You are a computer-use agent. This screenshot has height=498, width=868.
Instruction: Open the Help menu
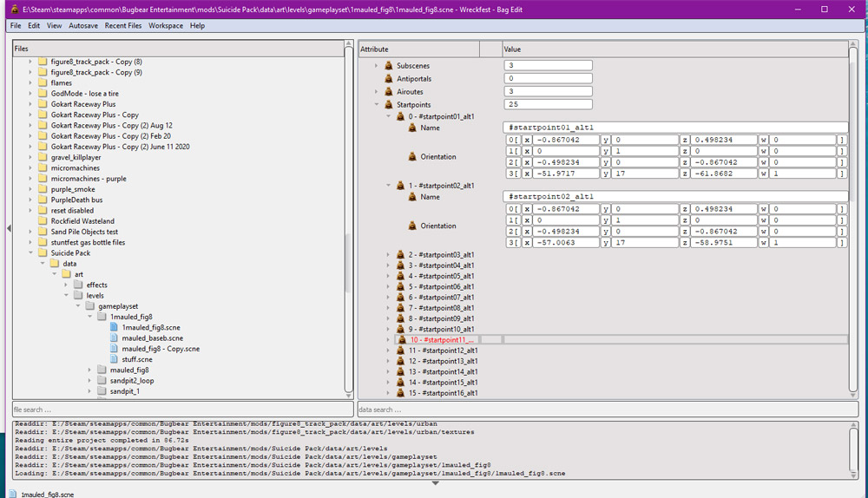(x=197, y=25)
